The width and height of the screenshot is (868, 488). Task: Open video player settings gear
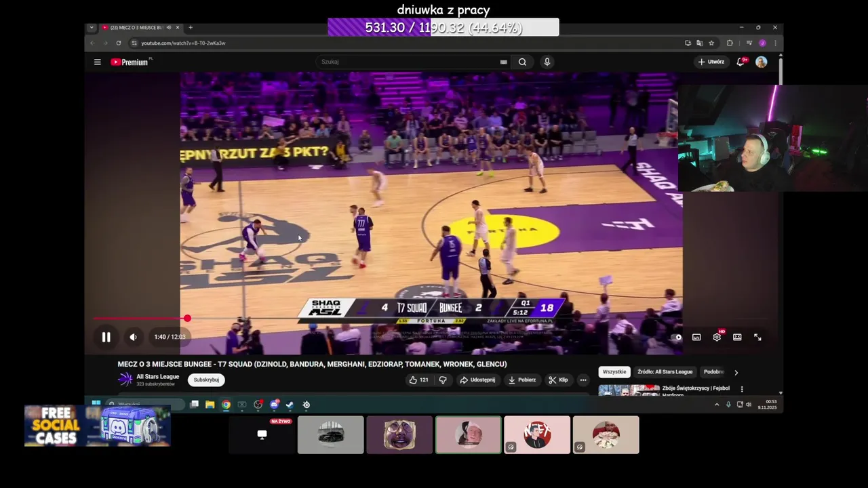point(717,337)
